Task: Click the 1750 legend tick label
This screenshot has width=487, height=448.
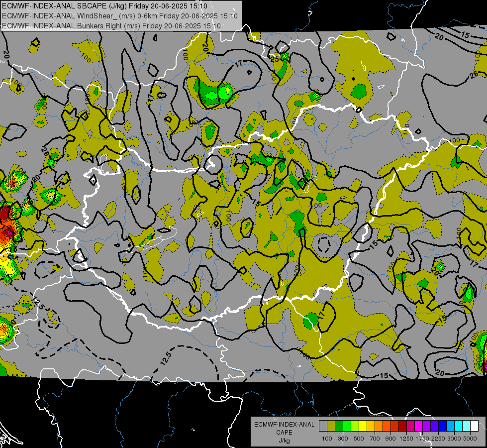Action: pos(422,439)
